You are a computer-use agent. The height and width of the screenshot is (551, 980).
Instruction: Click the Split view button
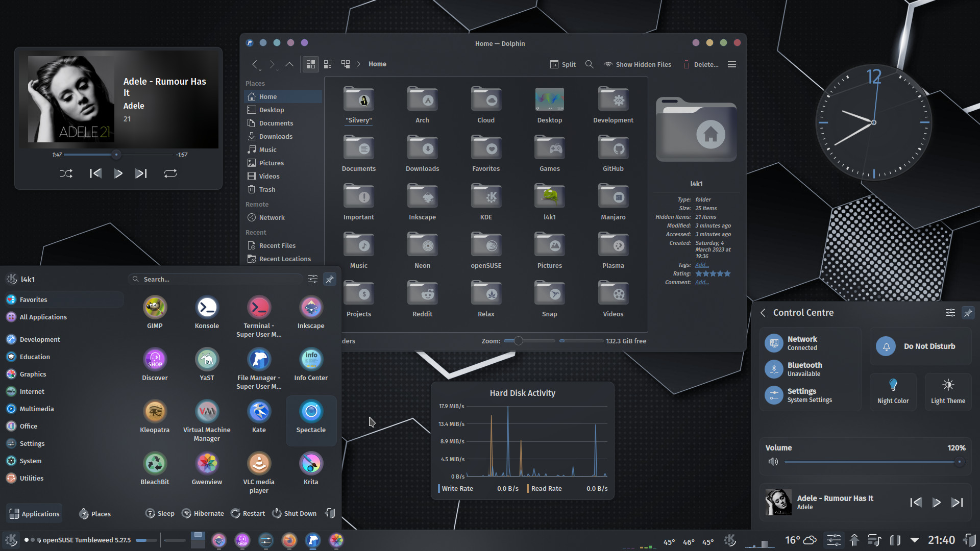(562, 64)
